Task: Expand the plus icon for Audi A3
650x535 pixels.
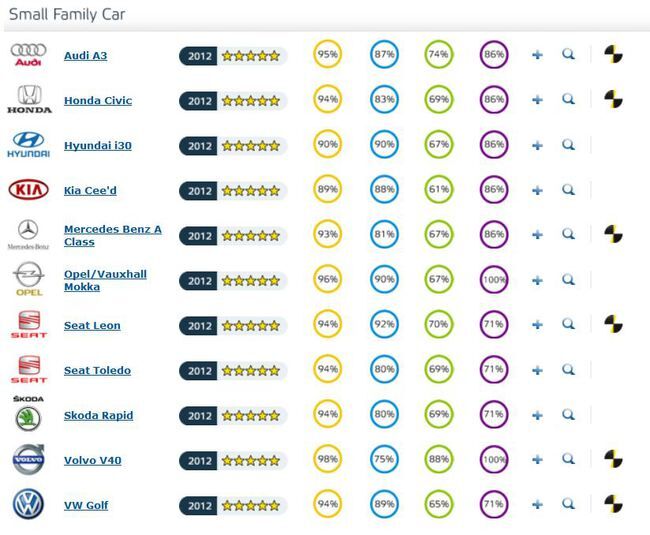Action: coord(537,55)
